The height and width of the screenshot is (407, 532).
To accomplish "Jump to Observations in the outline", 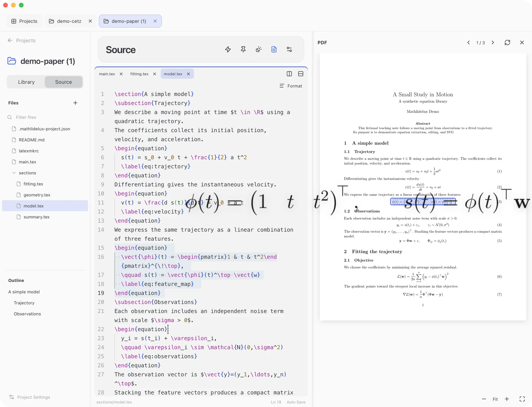I will 27,314.
